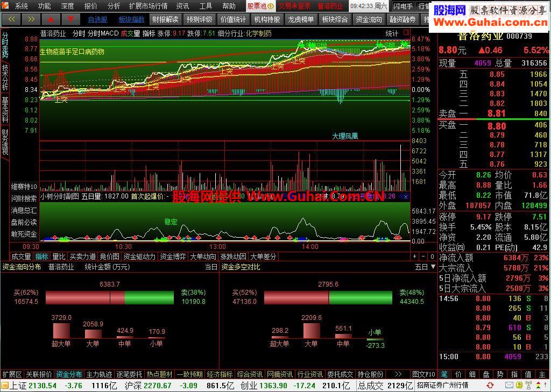Click the 买(62%) red bar in 资金流向分布

(85, 297)
